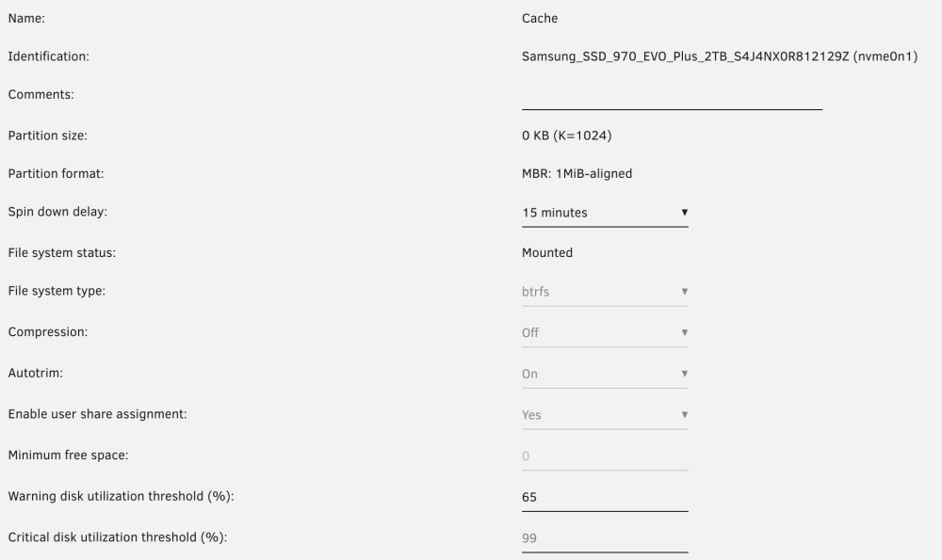Edit the Warning disk utilization threshold field
The image size is (942, 560).
point(605,497)
